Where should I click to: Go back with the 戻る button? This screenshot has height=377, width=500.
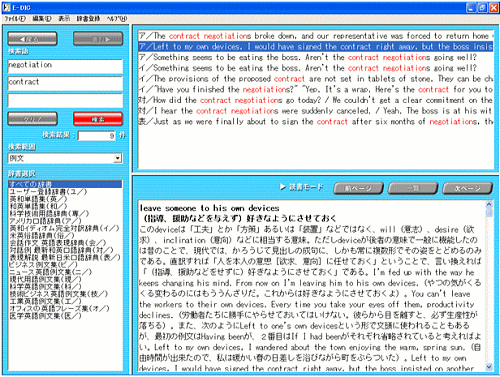[x=32, y=39]
